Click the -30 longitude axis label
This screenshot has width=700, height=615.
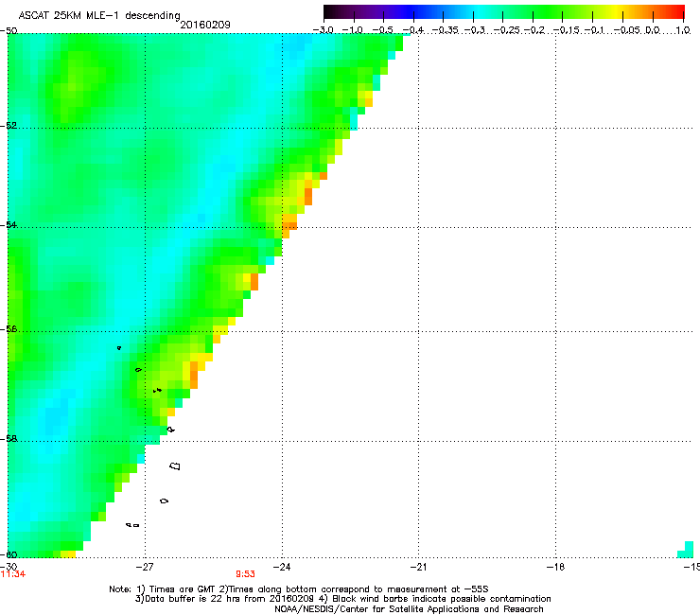9,567
